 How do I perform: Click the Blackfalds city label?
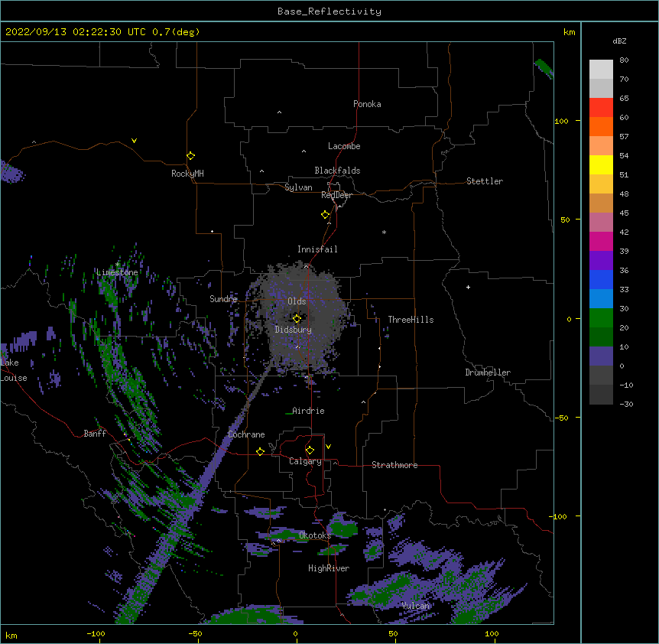(x=337, y=171)
